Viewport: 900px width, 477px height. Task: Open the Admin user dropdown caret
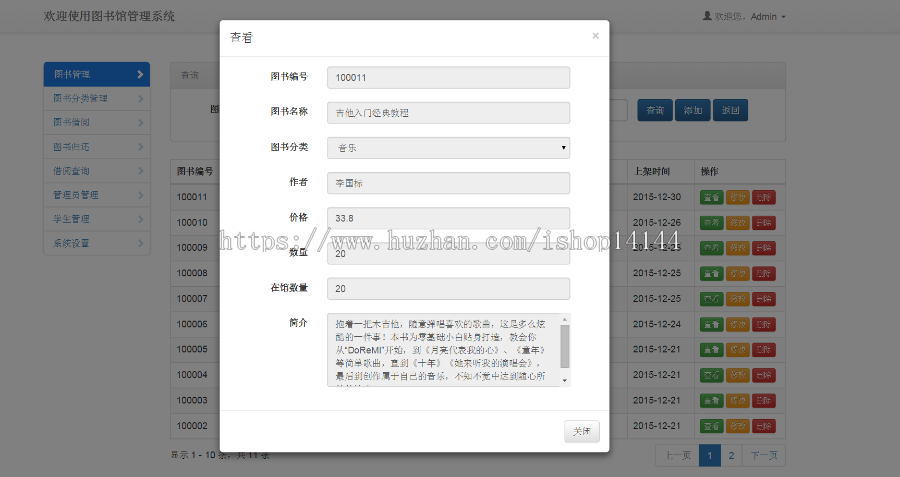pyautogui.click(x=783, y=17)
